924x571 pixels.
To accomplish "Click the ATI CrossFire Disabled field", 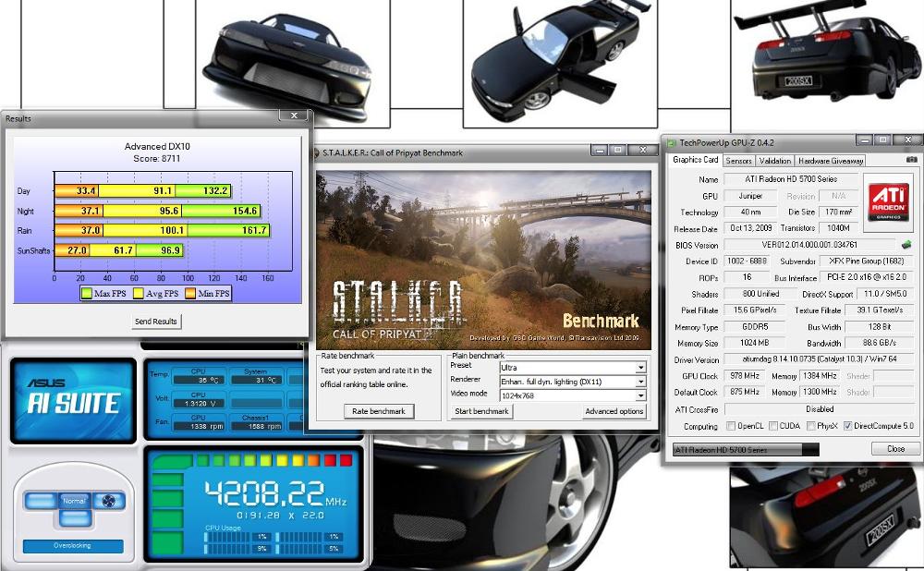I will tap(820, 409).
